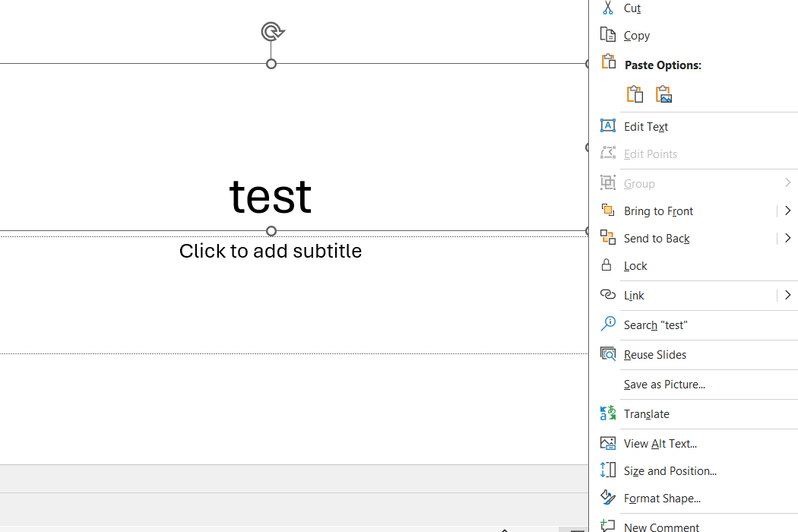Open the Send to Back submenu

coord(787,238)
